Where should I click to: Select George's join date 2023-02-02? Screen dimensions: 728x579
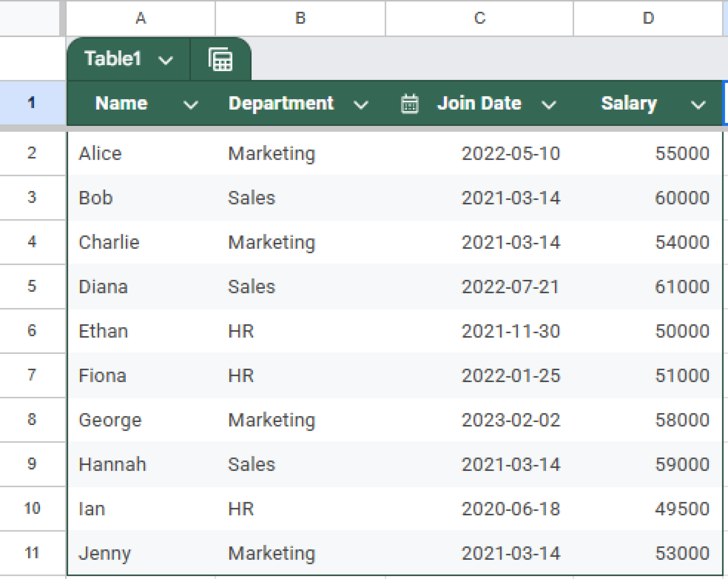pyautogui.click(x=511, y=420)
